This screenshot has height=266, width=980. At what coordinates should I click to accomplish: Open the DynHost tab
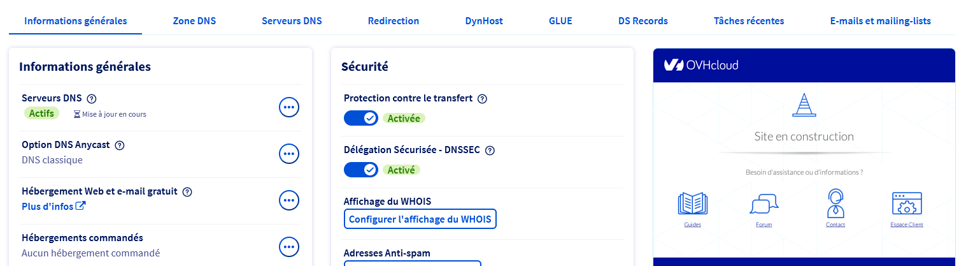(x=484, y=21)
